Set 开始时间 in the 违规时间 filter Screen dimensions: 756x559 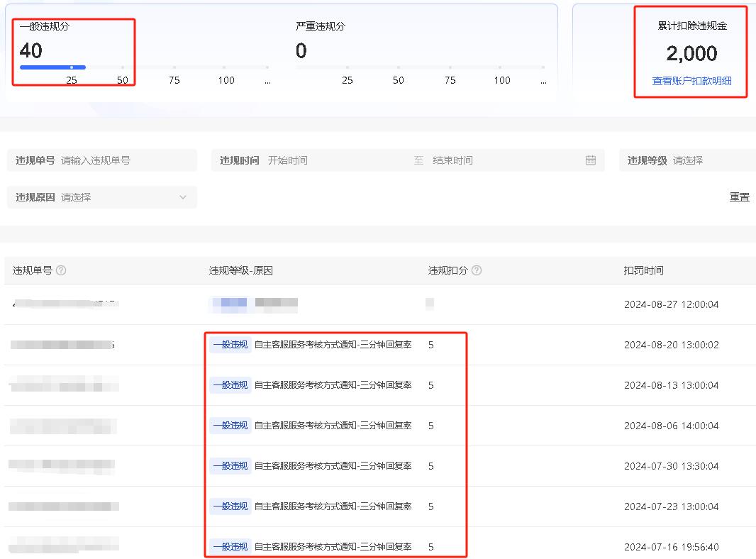click(x=288, y=160)
